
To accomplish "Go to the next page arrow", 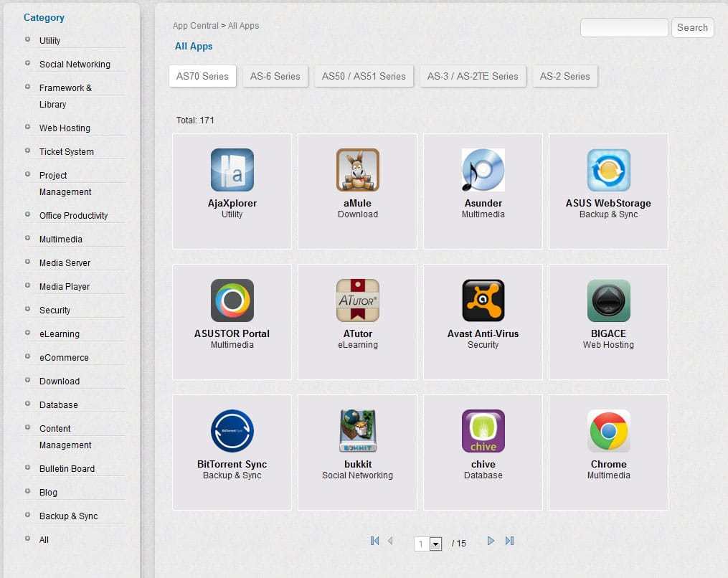I will pyautogui.click(x=491, y=541).
